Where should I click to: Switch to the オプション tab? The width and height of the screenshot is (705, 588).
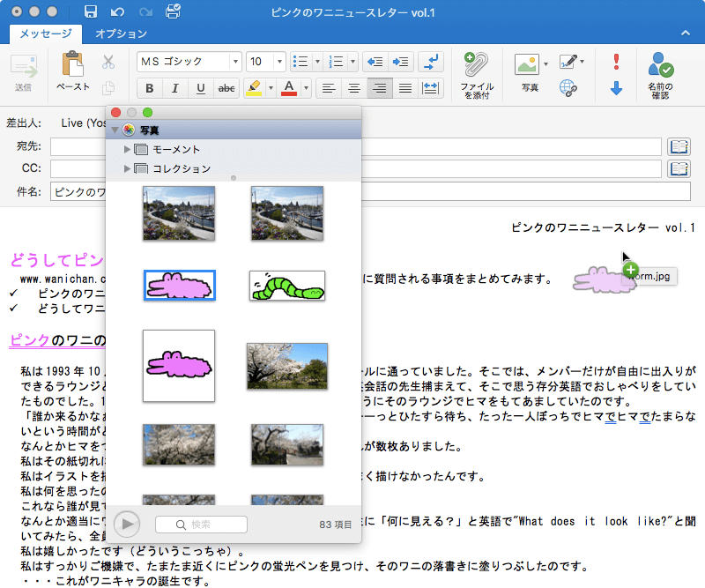click(121, 33)
